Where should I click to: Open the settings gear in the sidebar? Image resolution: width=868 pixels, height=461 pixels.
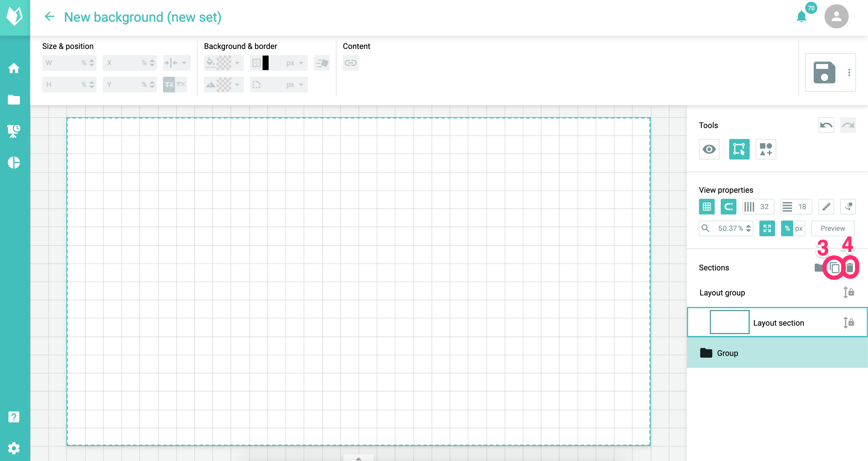pos(14,448)
